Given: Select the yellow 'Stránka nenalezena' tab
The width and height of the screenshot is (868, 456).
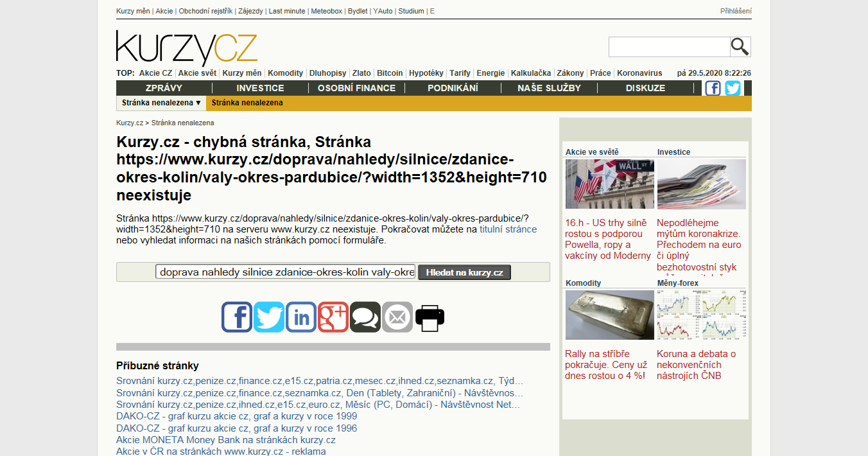Looking at the screenshot, I should click(x=247, y=103).
